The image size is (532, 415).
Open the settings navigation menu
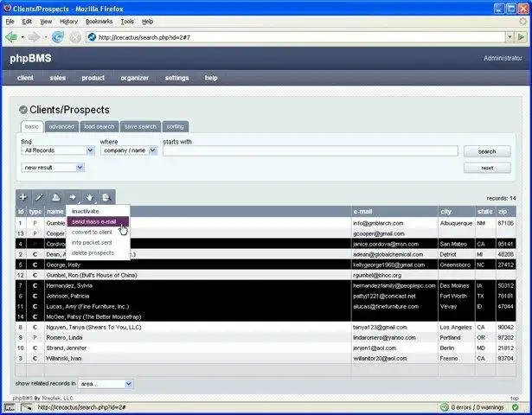tap(176, 78)
